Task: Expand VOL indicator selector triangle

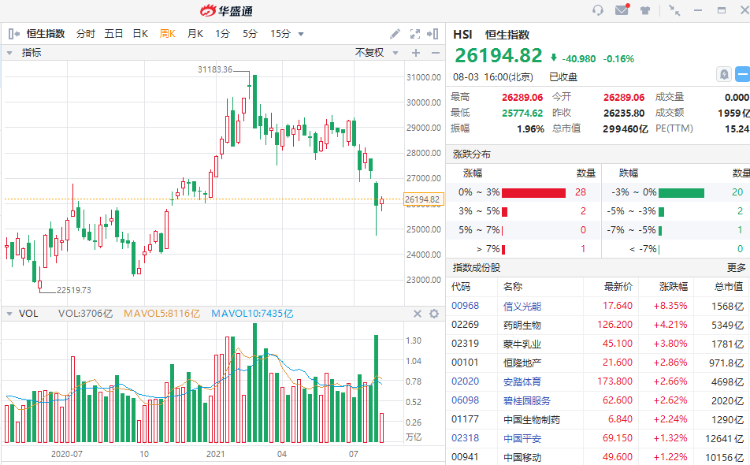Action: coord(9,314)
